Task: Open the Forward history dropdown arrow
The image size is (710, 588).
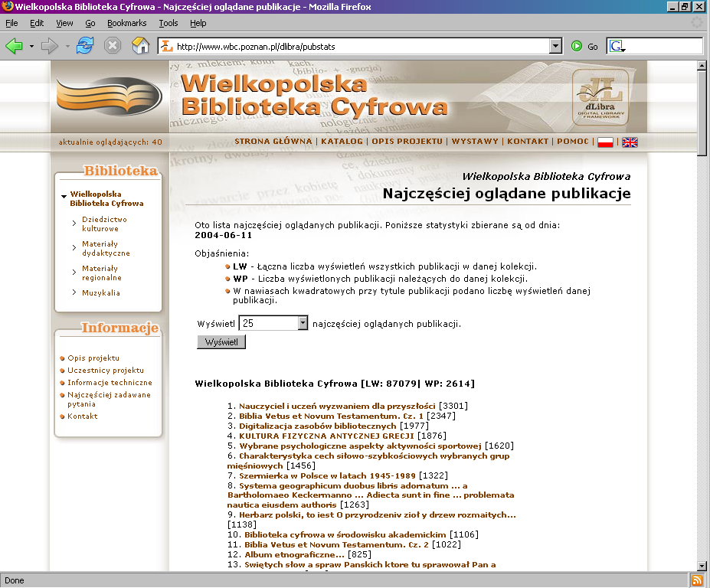Action: click(67, 46)
